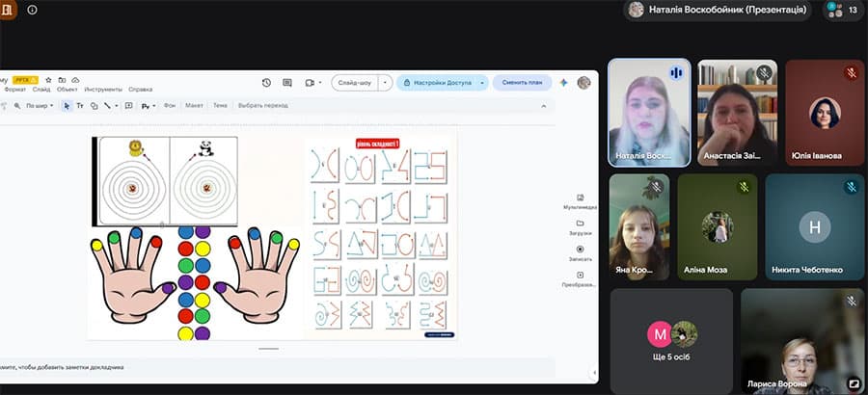
Task: Click the camera meeting icon in Slides
Action: [x=310, y=83]
